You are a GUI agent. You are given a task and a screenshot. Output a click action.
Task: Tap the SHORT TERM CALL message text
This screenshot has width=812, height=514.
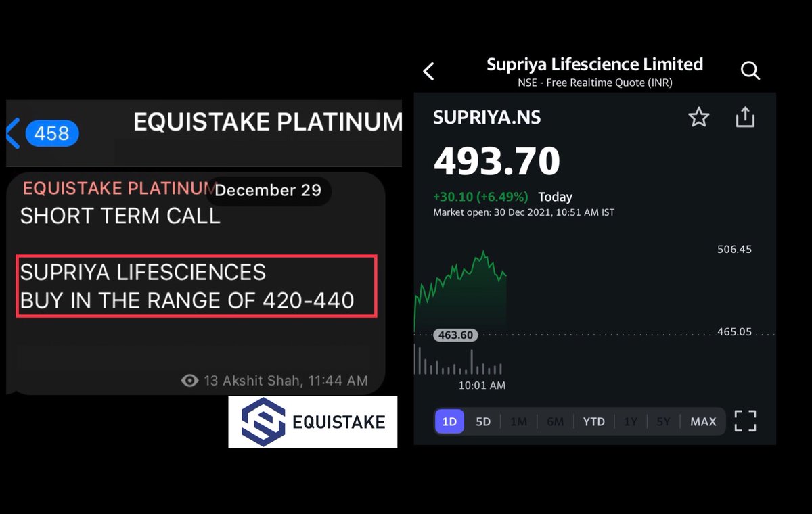(x=120, y=216)
